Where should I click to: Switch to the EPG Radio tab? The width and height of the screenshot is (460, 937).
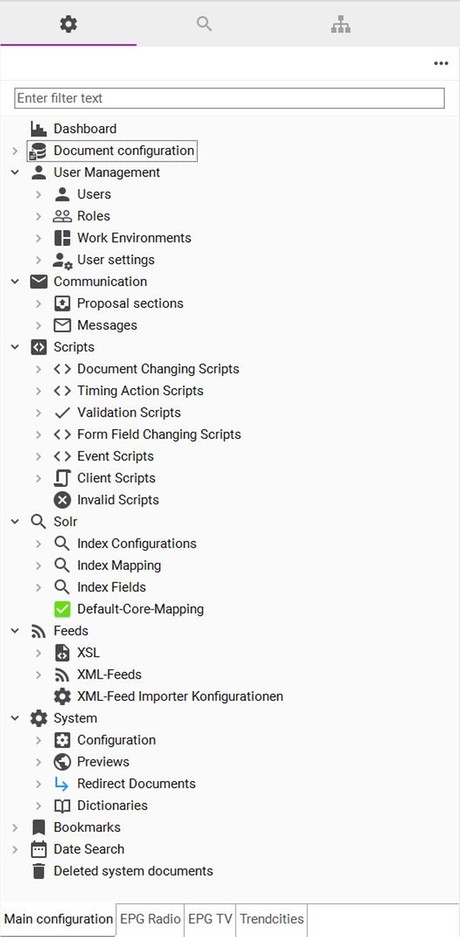pyautogui.click(x=150, y=918)
